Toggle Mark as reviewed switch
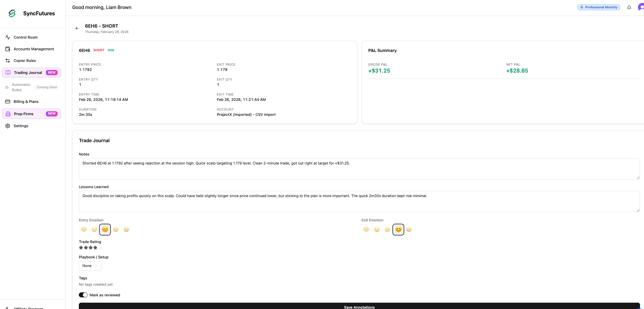 (83, 295)
